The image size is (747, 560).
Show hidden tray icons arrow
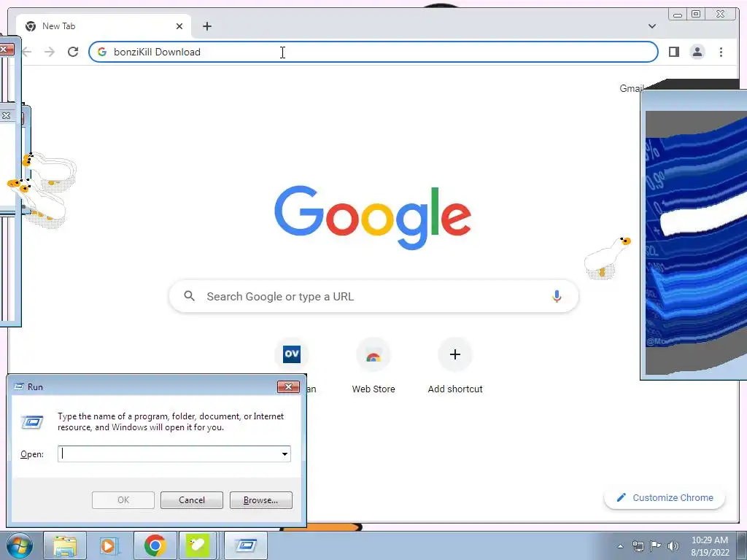(620, 546)
